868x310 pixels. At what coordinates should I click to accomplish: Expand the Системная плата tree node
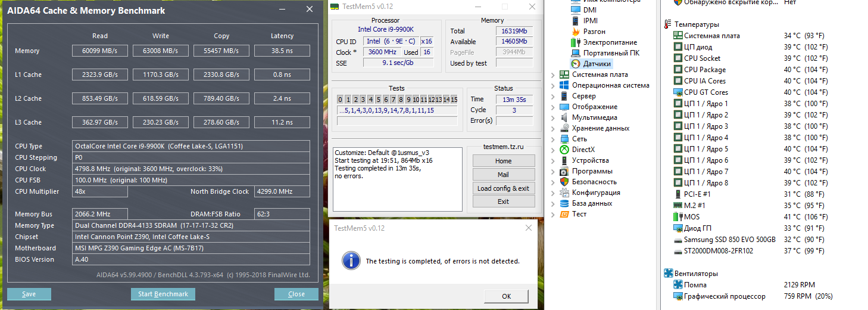pyautogui.click(x=554, y=75)
